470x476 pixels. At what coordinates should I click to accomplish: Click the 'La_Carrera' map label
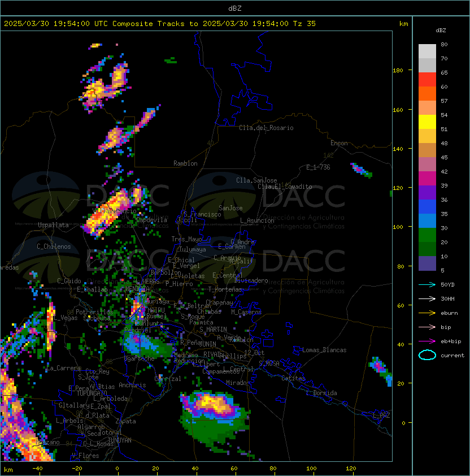[63, 368]
